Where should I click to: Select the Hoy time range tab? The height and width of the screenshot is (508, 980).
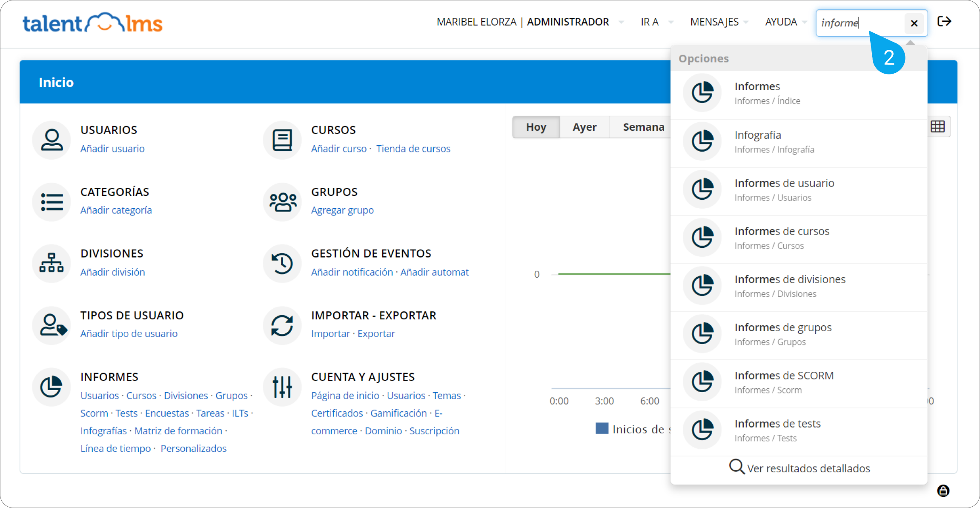coord(536,127)
